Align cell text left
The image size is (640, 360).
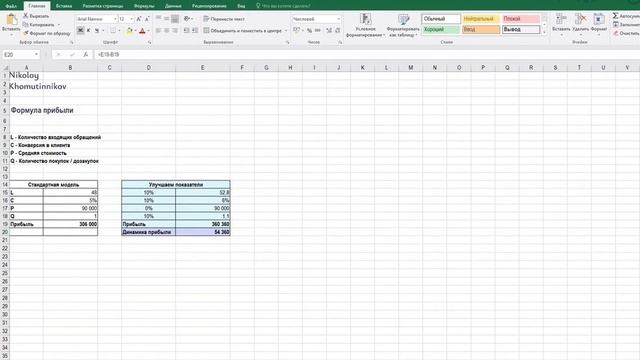click(159, 30)
